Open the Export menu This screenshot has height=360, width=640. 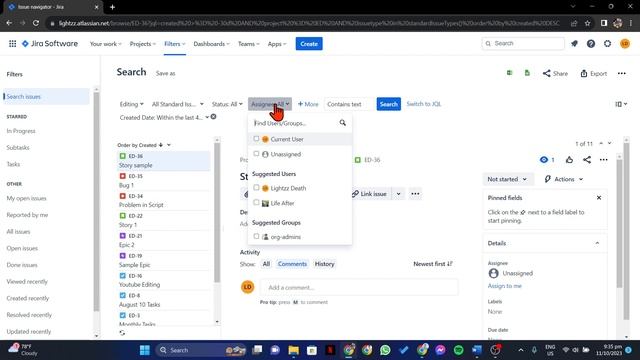(593, 73)
